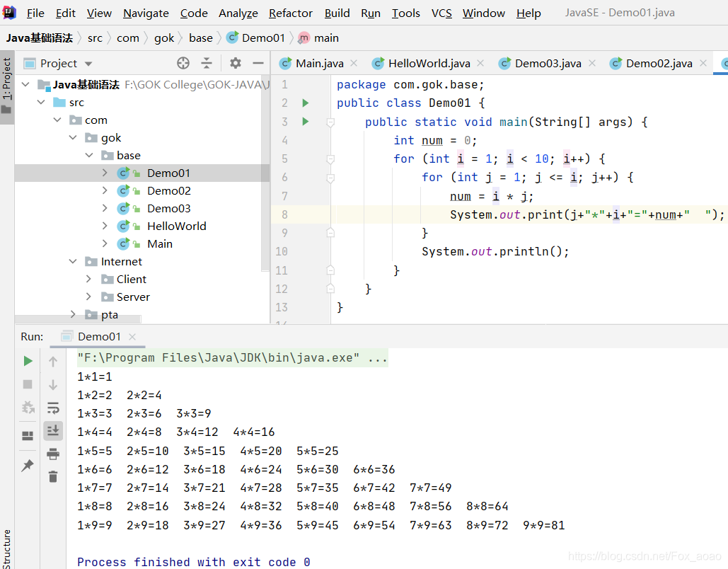728x569 pixels.
Task: Select HelloWorld class in project tree
Action: (176, 226)
